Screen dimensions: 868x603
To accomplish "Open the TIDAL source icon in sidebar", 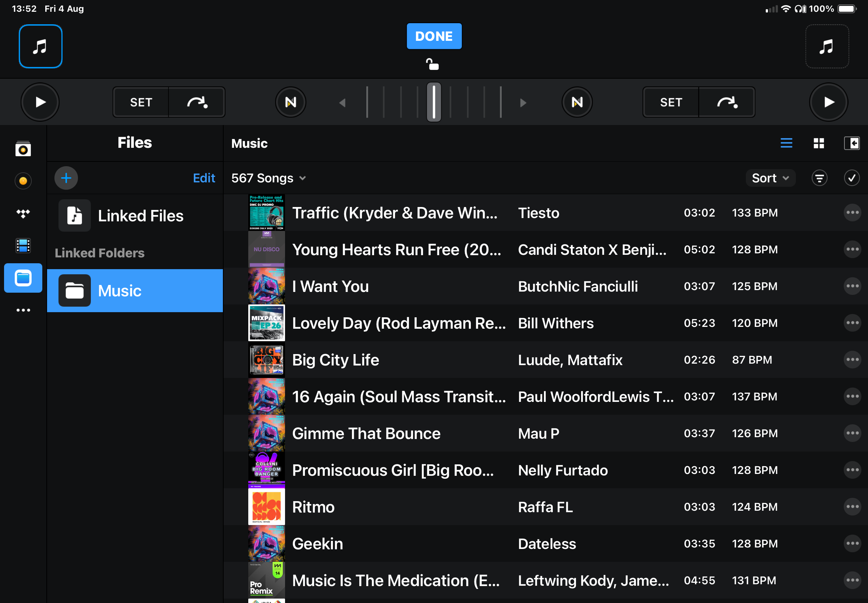I will click(23, 214).
